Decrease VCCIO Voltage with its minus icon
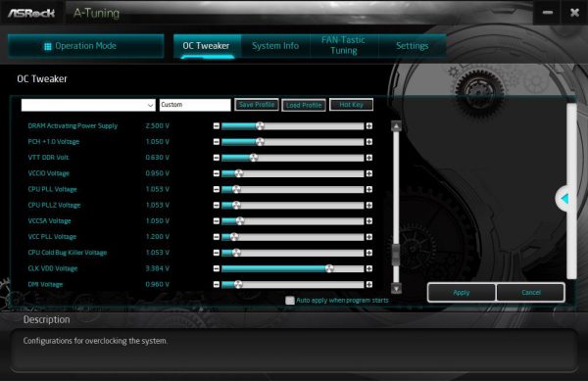 tap(217, 173)
